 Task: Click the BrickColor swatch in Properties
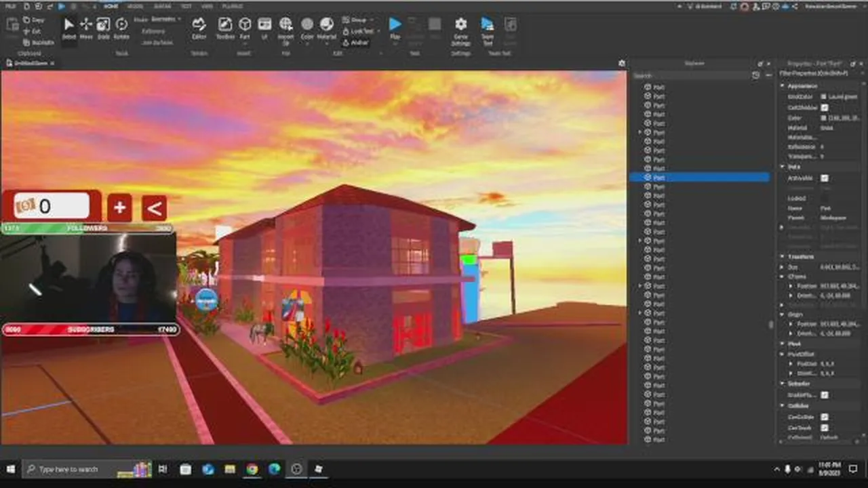(x=823, y=97)
